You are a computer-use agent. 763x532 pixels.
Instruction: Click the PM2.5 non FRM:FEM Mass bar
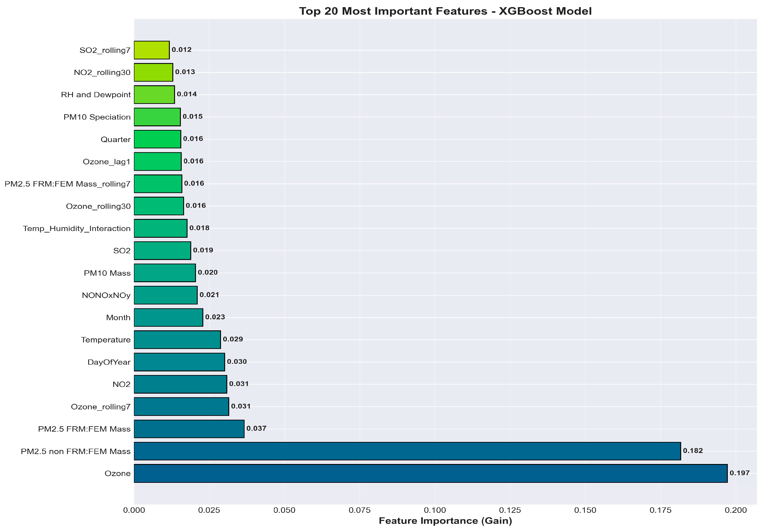[x=407, y=451]
